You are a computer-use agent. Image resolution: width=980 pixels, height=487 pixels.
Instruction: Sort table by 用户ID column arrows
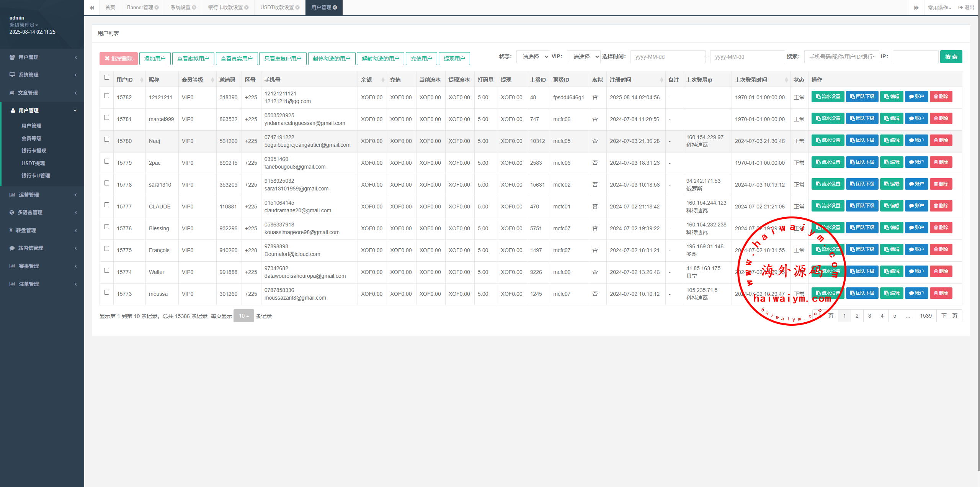click(x=142, y=80)
